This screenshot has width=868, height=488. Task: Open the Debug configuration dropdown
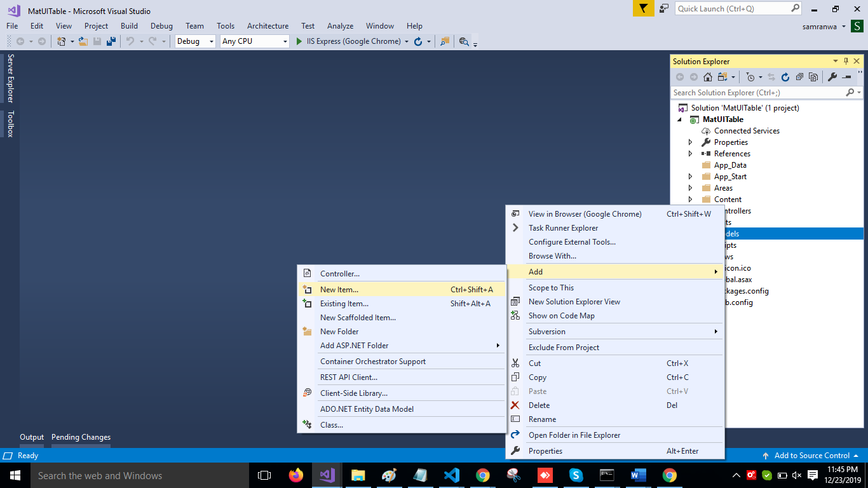click(x=196, y=41)
